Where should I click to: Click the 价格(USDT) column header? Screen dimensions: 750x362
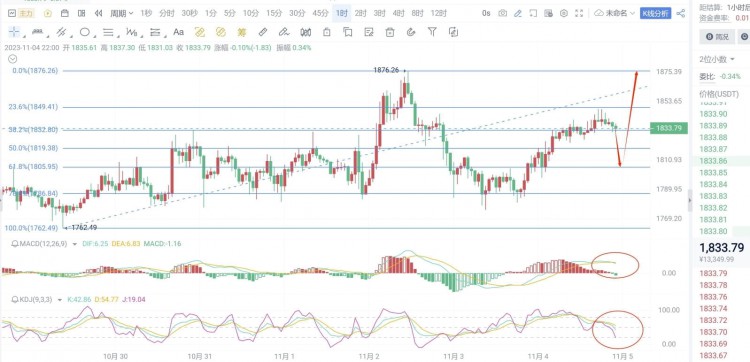pos(719,93)
